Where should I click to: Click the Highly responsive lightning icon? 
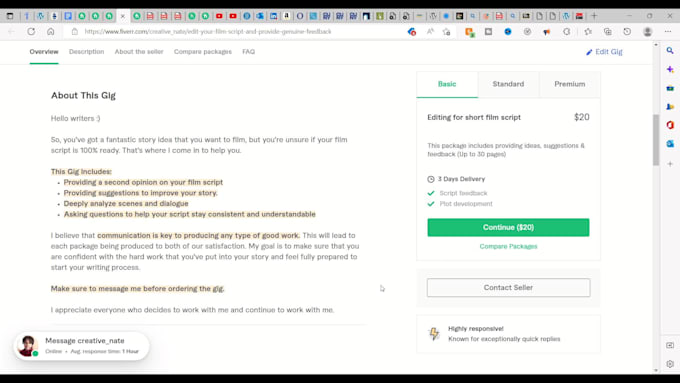coord(434,333)
